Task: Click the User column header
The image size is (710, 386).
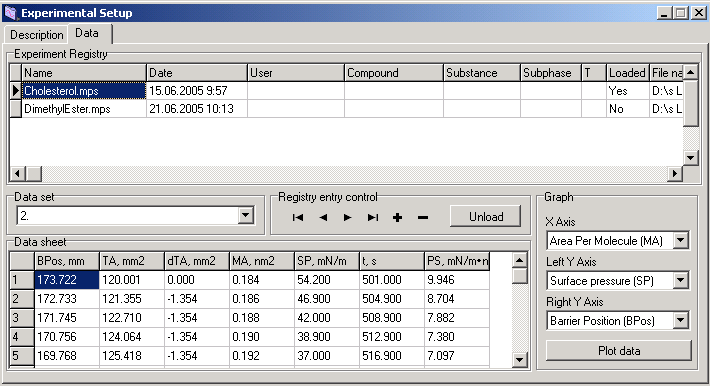Action: (296, 73)
